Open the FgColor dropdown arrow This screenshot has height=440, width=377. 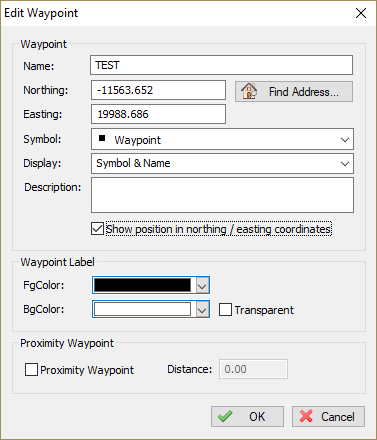coord(202,285)
